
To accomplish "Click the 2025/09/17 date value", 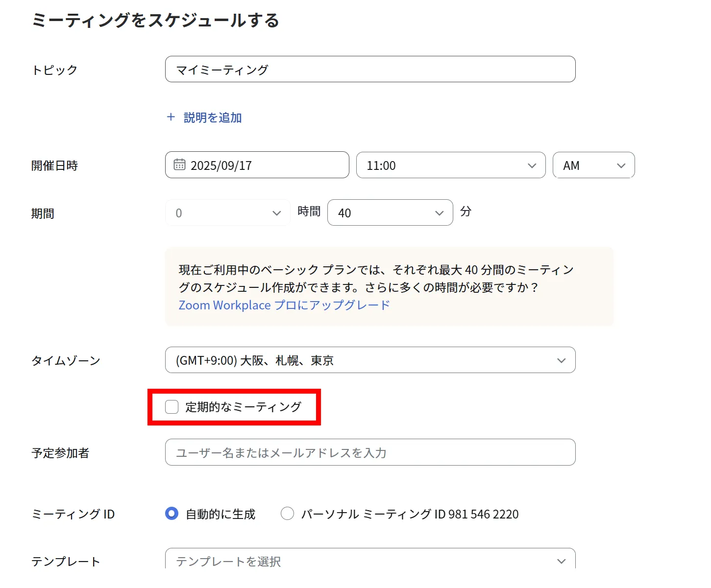I will [221, 165].
